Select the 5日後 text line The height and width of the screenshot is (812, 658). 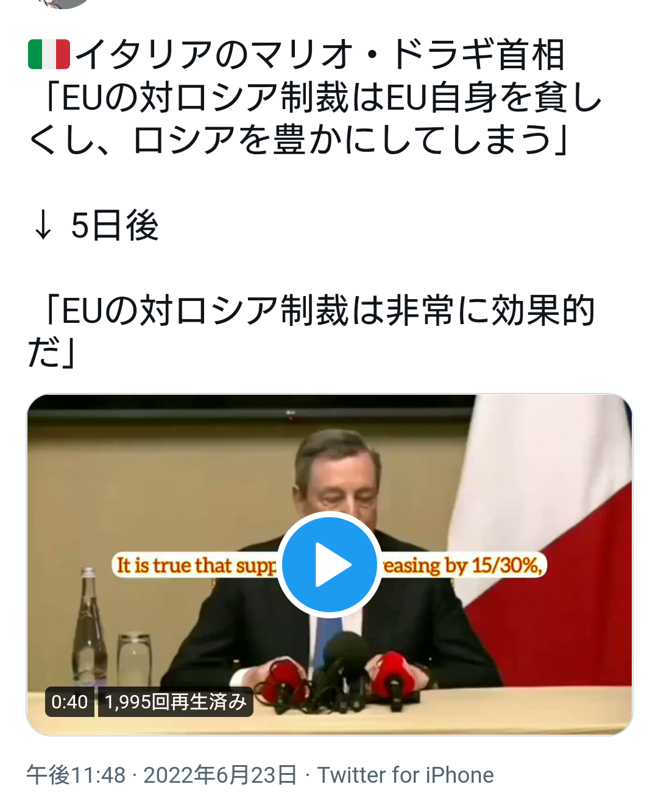(x=115, y=225)
